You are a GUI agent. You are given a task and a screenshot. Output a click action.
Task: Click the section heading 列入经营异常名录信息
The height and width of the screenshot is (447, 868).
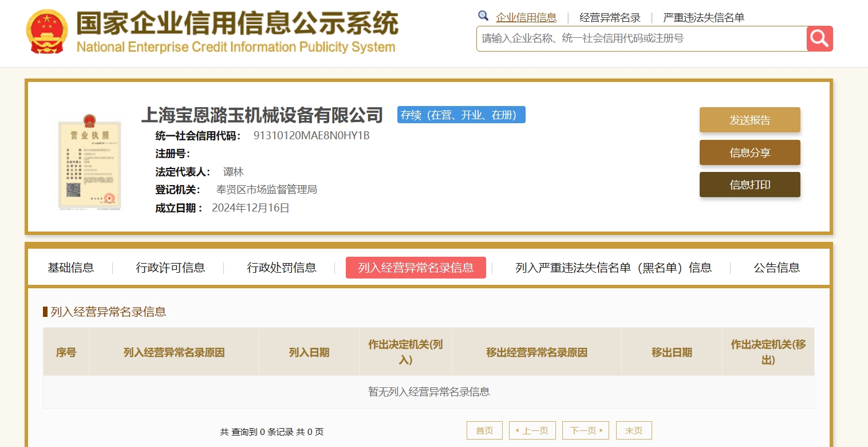click(x=108, y=312)
